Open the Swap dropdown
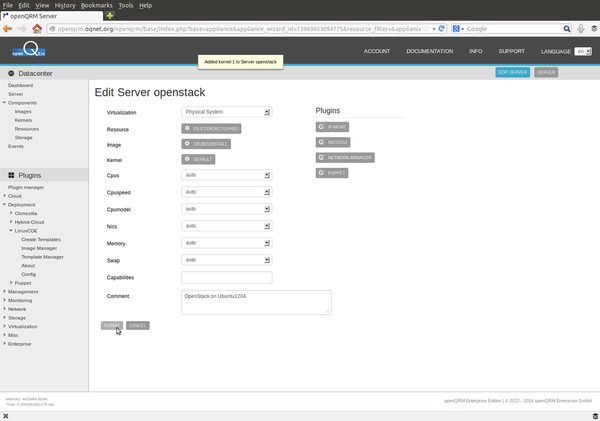 pos(227,260)
